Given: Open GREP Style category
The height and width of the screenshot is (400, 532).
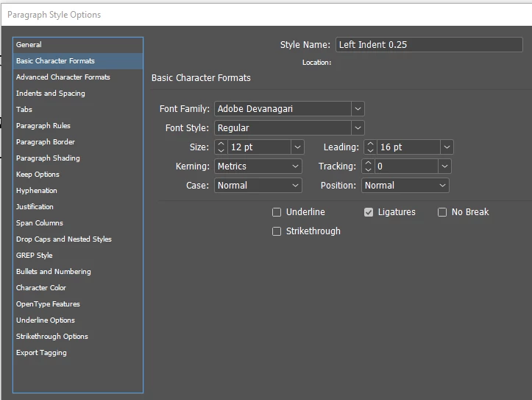Looking at the screenshot, I should [78, 256].
